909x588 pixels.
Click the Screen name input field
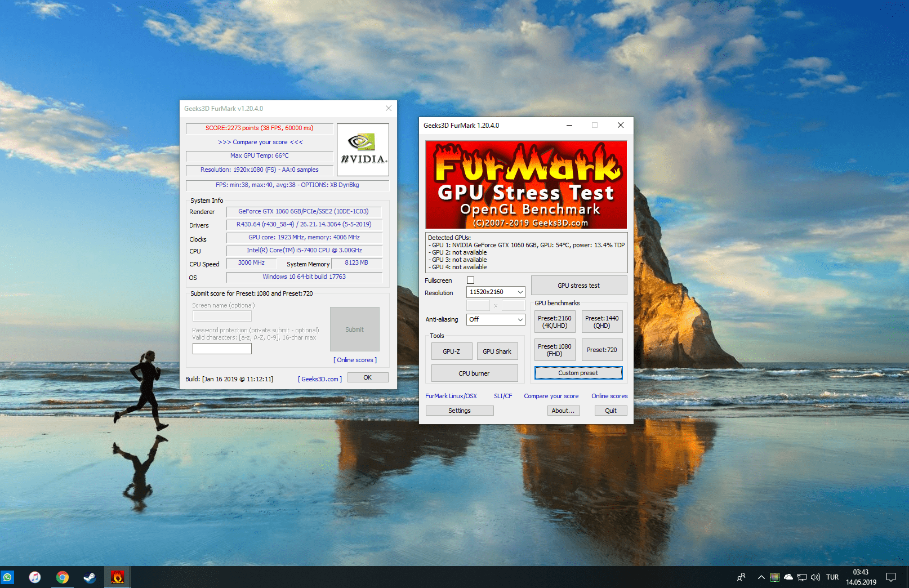222,316
